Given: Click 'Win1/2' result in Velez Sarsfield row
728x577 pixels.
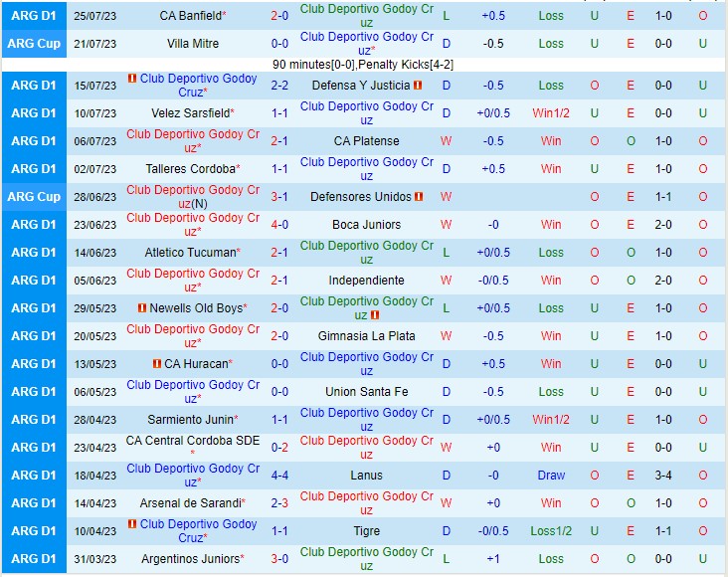Looking at the screenshot, I should tap(551, 113).
